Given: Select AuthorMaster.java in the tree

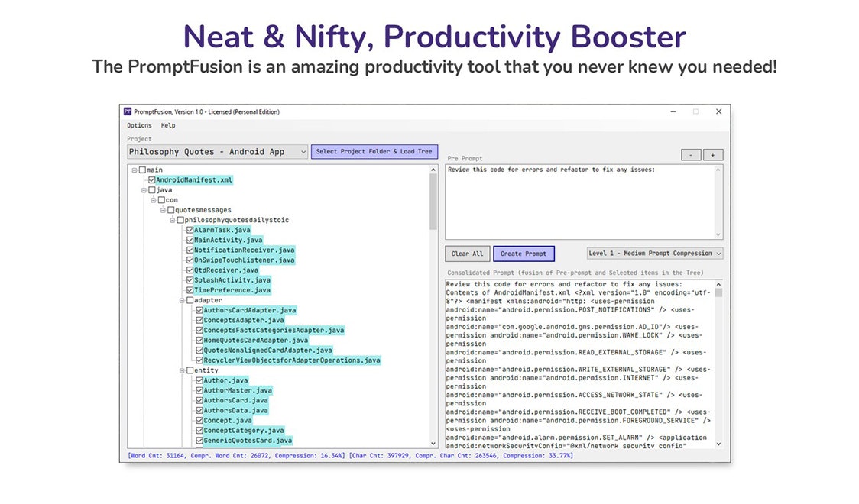Looking at the screenshot, I should [238, 391].
